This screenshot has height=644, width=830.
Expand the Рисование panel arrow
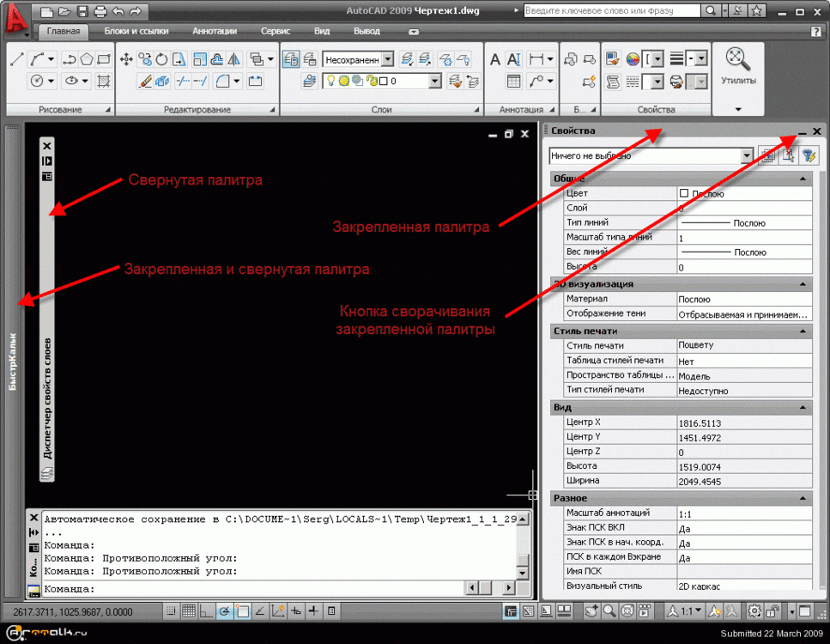pos(107,110)
